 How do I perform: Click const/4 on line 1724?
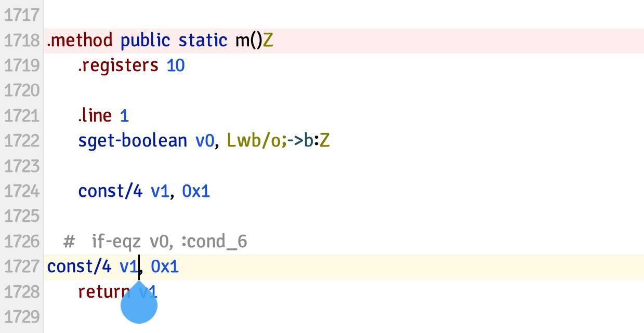110,191
